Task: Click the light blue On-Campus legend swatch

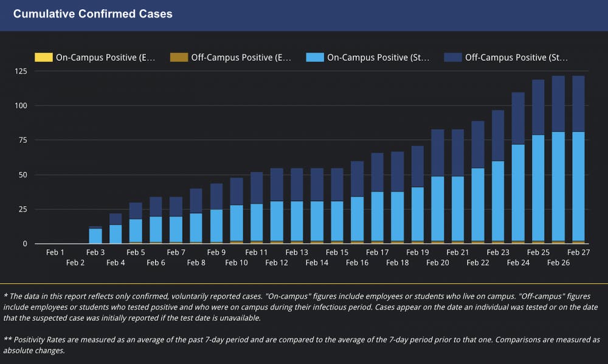Action: pyautogui.click(x=315, y=58)
